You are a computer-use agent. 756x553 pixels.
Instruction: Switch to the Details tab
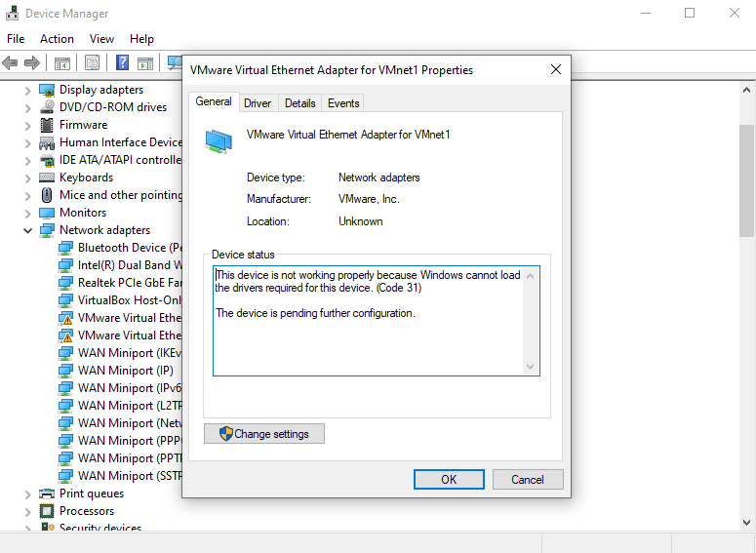299,103
